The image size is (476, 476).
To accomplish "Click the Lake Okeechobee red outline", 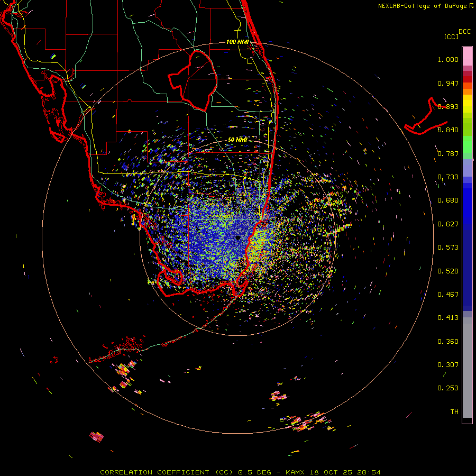I will 193,81.
